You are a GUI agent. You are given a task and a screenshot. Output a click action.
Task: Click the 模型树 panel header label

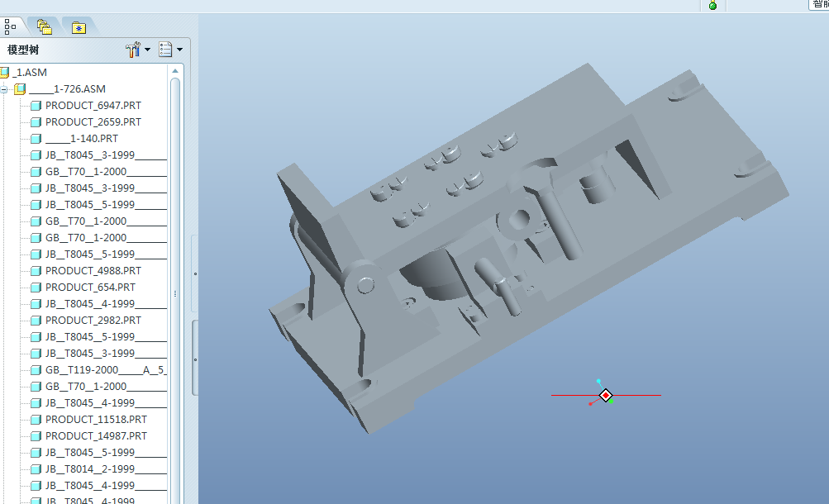click(x=23, y=50)
